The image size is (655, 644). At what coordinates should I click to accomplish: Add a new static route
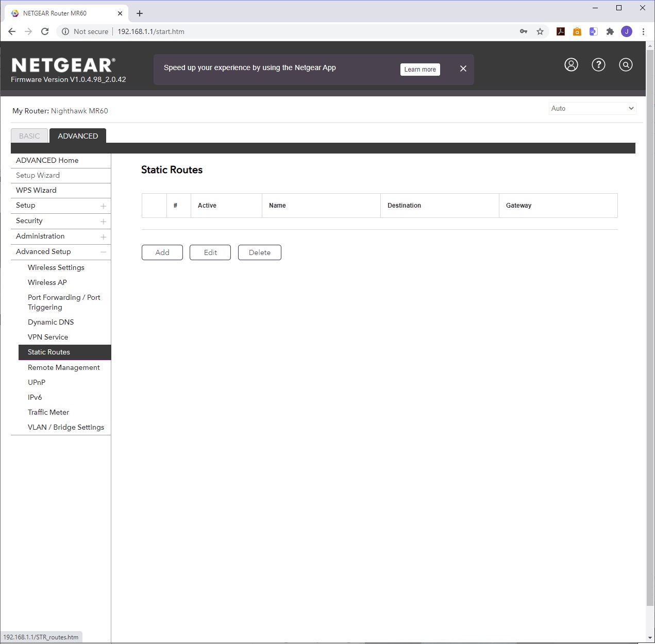click(162, 252)
